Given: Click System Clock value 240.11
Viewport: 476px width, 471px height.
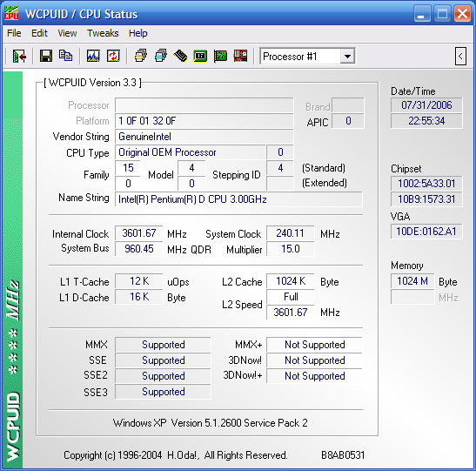Looking at the screenshot, I should tap(291, 233).
